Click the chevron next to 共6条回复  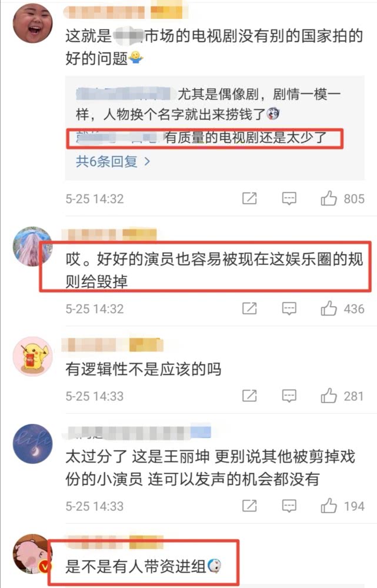[x=147, y=162]
